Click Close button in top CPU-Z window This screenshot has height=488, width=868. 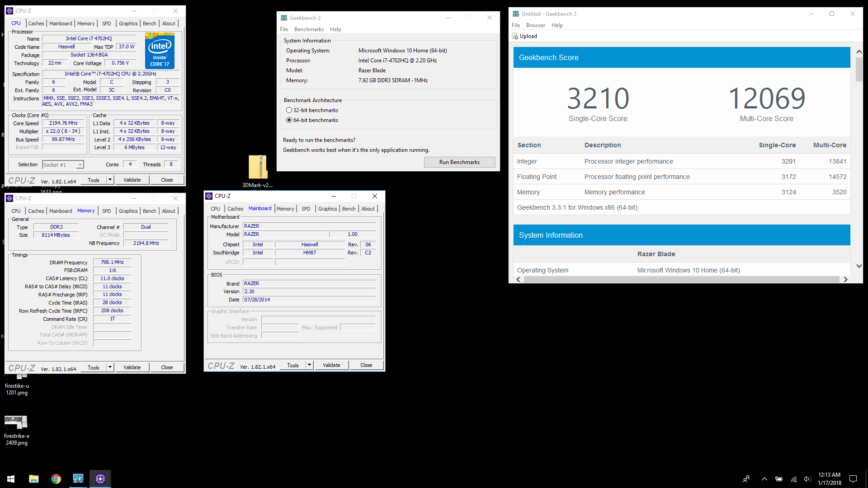[167, 180]
